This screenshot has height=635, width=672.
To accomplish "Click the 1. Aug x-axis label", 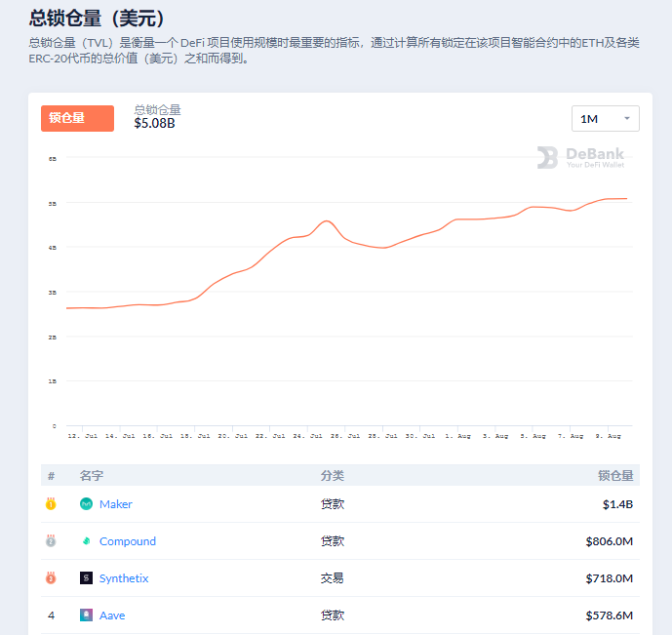I will click(x=457, y=436).
